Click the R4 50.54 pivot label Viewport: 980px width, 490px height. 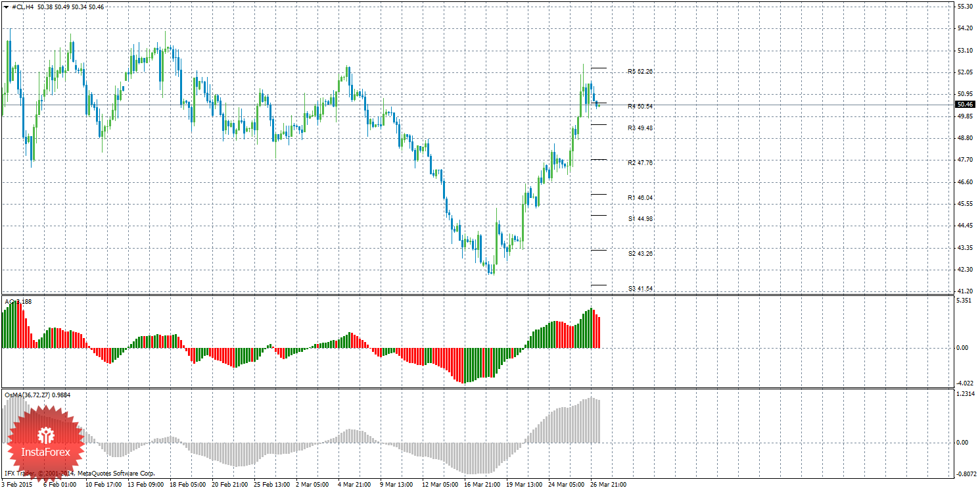[x=640, y=106]
